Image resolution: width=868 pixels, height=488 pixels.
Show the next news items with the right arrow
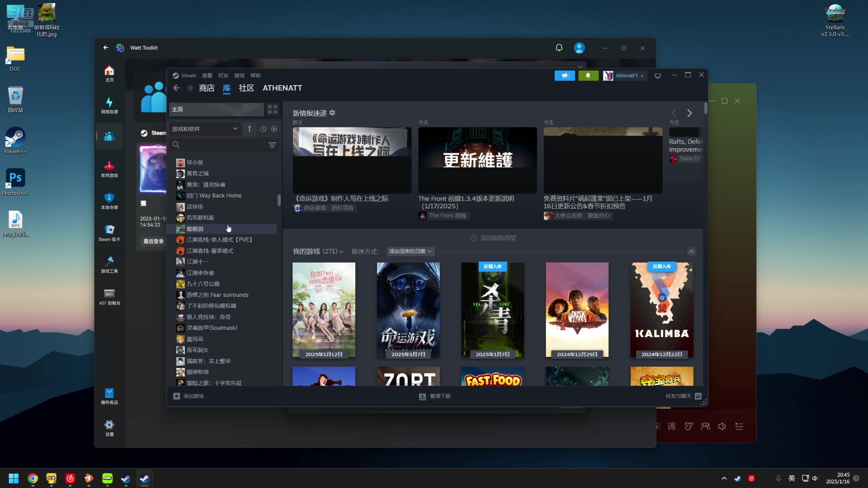pos(689,113)
